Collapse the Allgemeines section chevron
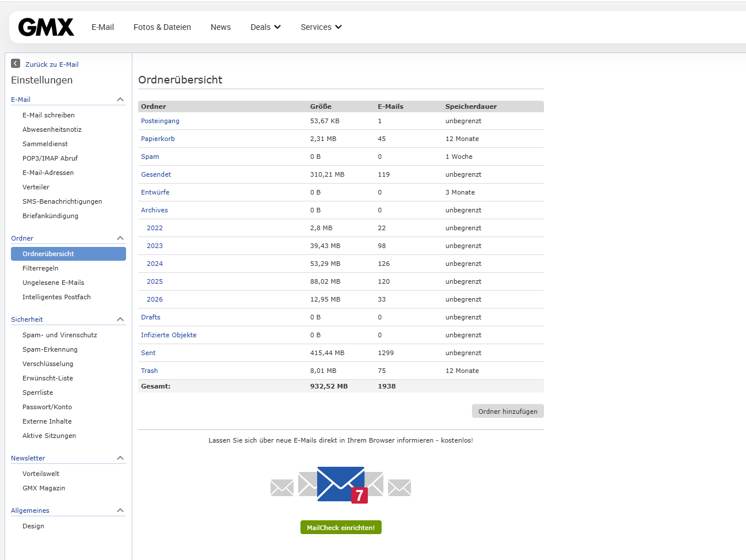746x560 pixels. 120,511
